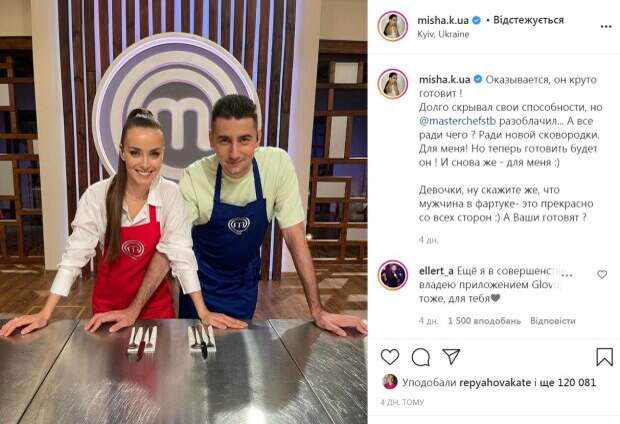Open the three-dot more options menu
The height and width of the screenshot is (424, 620).
click(x=606, y=27)
